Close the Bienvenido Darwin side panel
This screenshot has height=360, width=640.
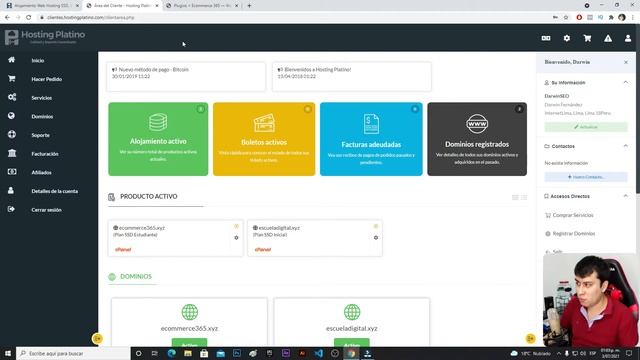coord(626,62)
